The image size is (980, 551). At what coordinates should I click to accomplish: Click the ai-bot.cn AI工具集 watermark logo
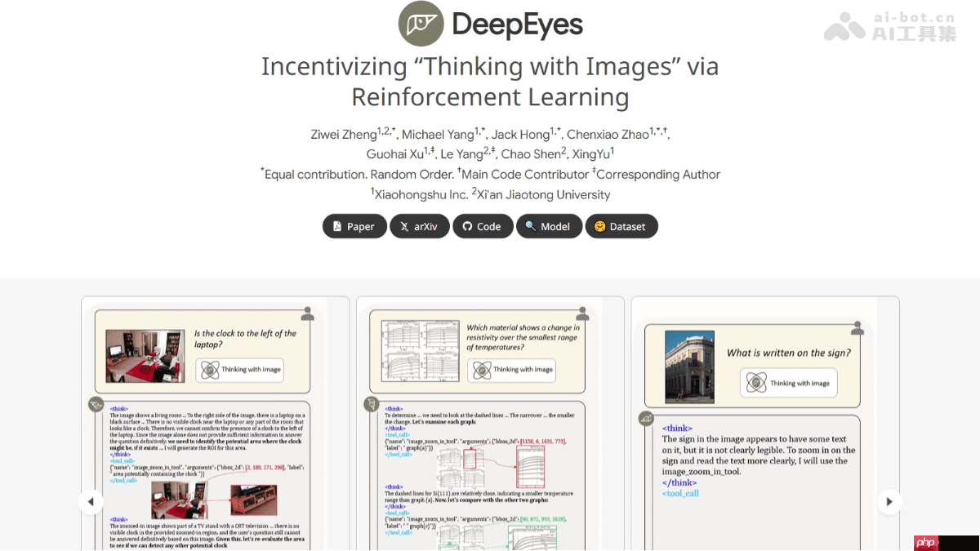point(889,26)
